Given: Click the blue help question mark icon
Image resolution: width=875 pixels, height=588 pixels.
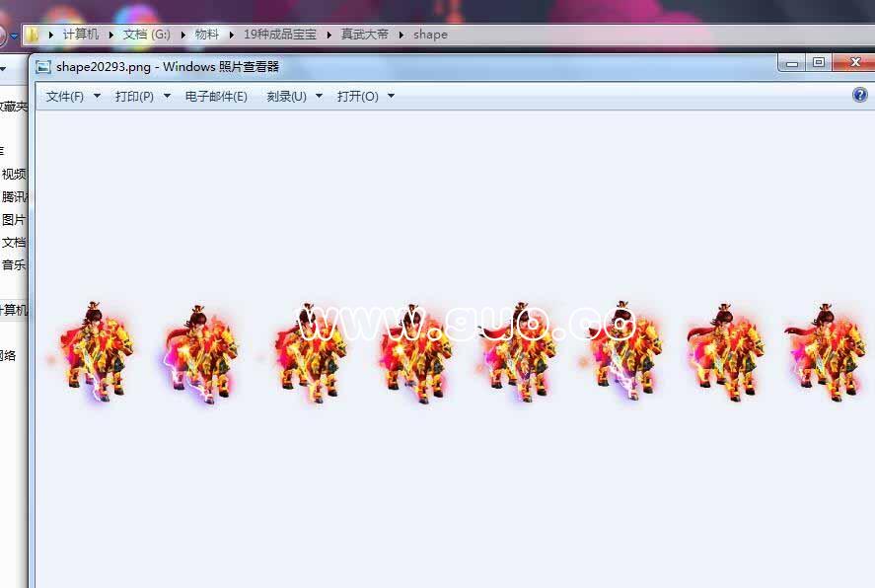Looking at the screenshot, I should point(859,96).
